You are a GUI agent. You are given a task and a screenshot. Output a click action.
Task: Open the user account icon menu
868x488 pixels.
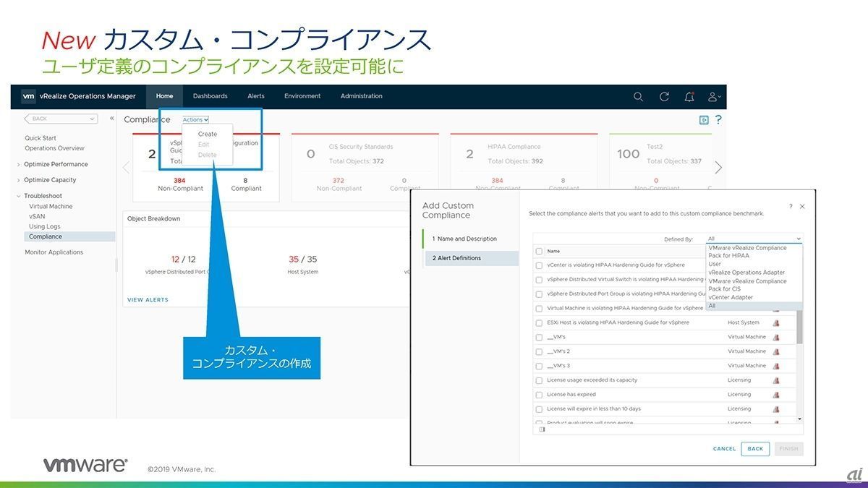(713, 96)
